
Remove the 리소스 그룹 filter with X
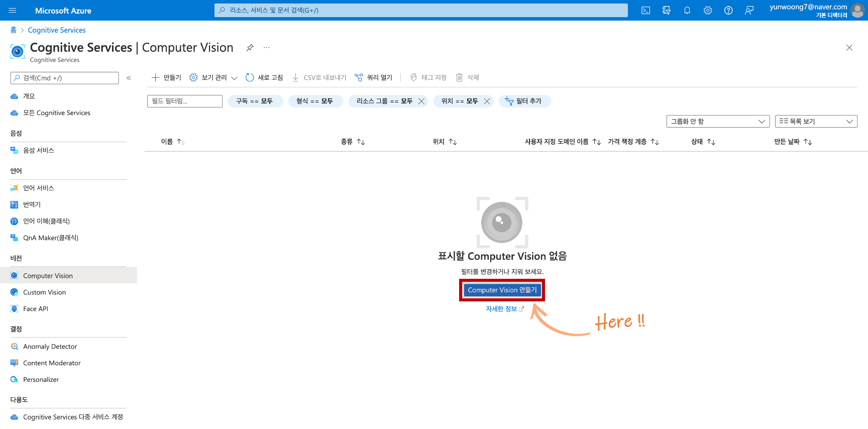coord(421,101)
